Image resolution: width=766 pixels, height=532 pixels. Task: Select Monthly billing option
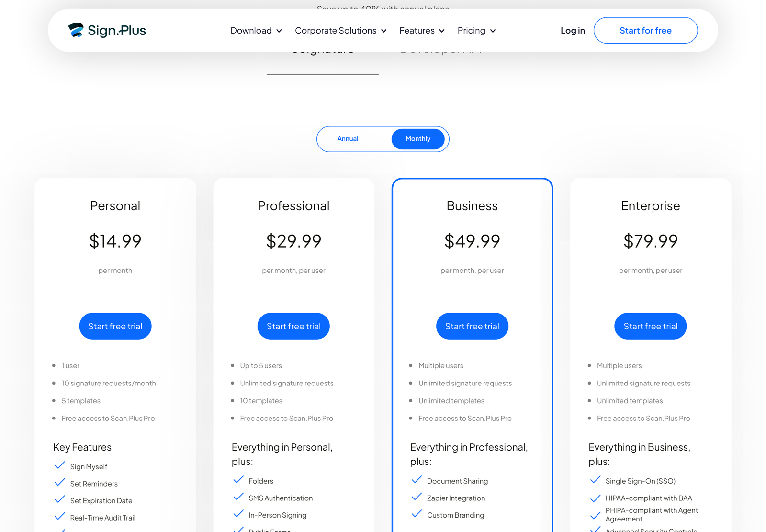[x=418, y=139]
